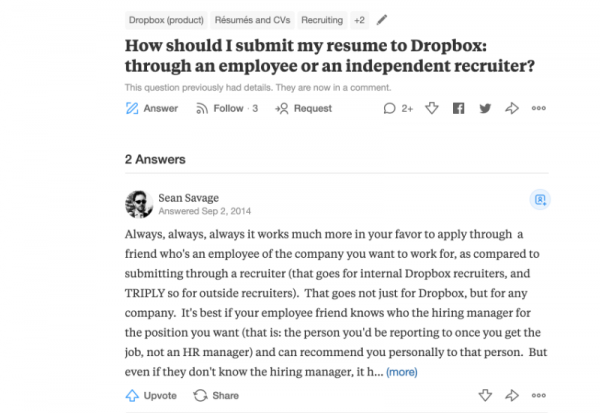Expand the +2 additional topics
The width and height of the screenshot is (600, 413).
point(358,19)
